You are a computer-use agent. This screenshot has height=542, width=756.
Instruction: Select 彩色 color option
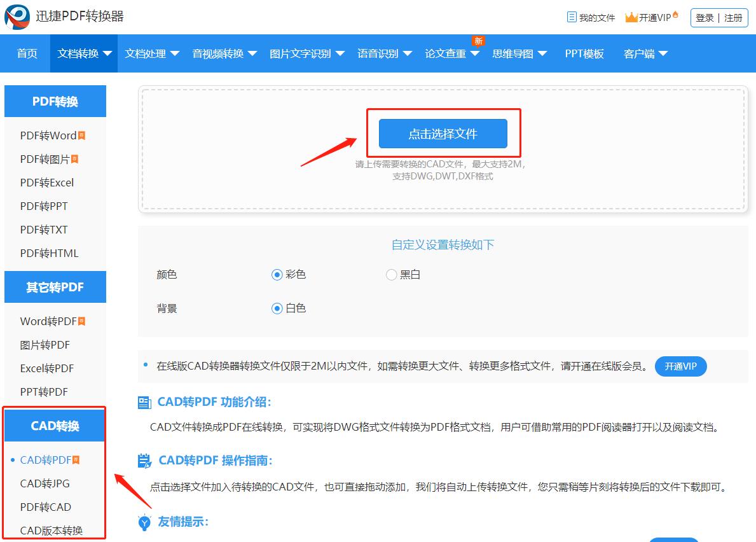click(276, 274)
